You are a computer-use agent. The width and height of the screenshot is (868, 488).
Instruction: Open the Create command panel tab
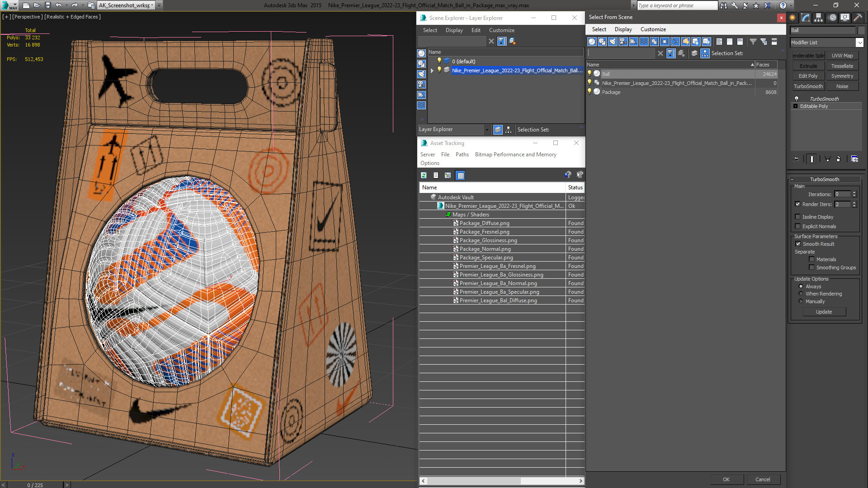coord(793,18)
